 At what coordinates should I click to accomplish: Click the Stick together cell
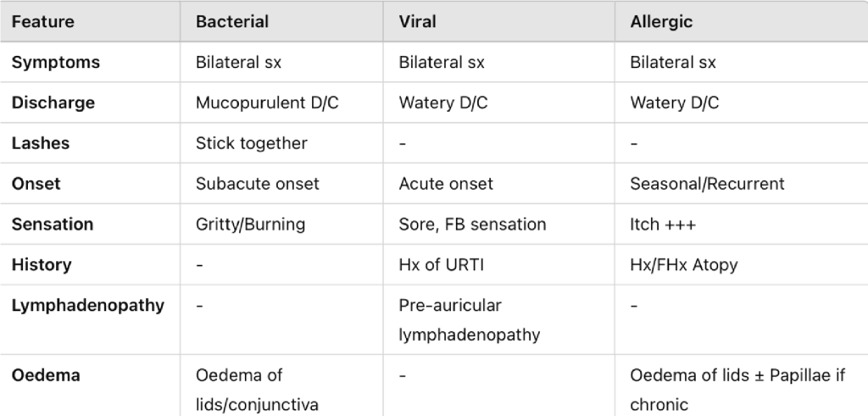pyautogui.click(x=251, y=143)
